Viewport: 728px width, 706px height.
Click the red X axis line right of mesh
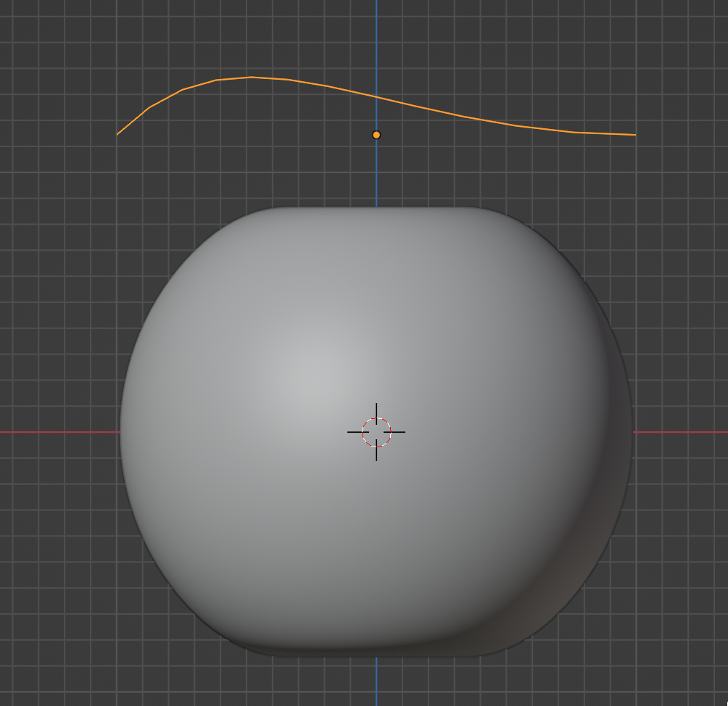coord(682,432)
